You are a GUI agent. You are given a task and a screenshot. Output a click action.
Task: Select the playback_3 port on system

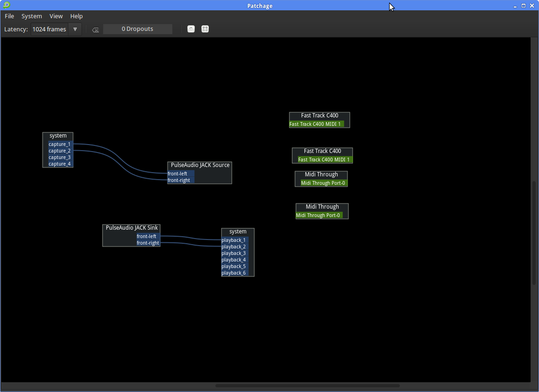(x=234, y=253)
